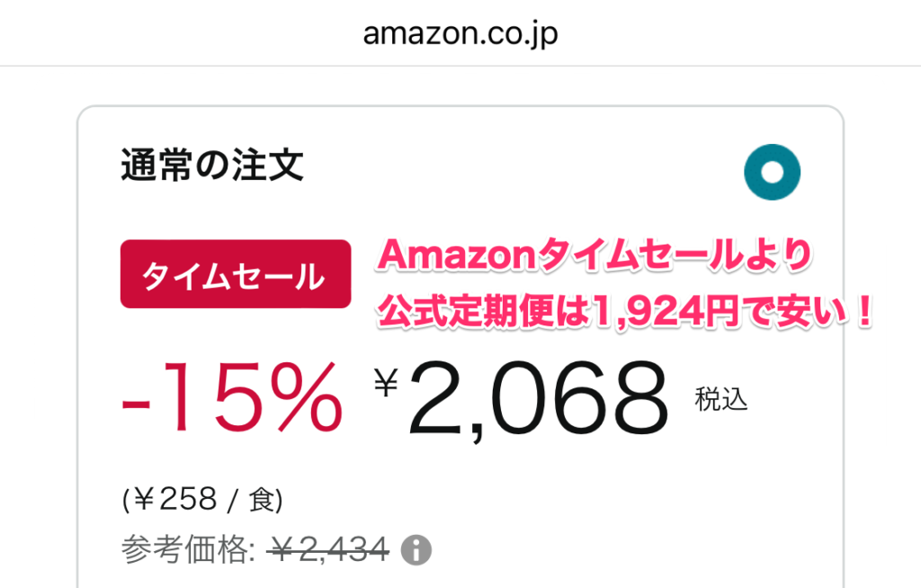Click the info icon beside 参考価格
Image resolution: width=921 pixels, height=588 pixels.
click(416, 548)
